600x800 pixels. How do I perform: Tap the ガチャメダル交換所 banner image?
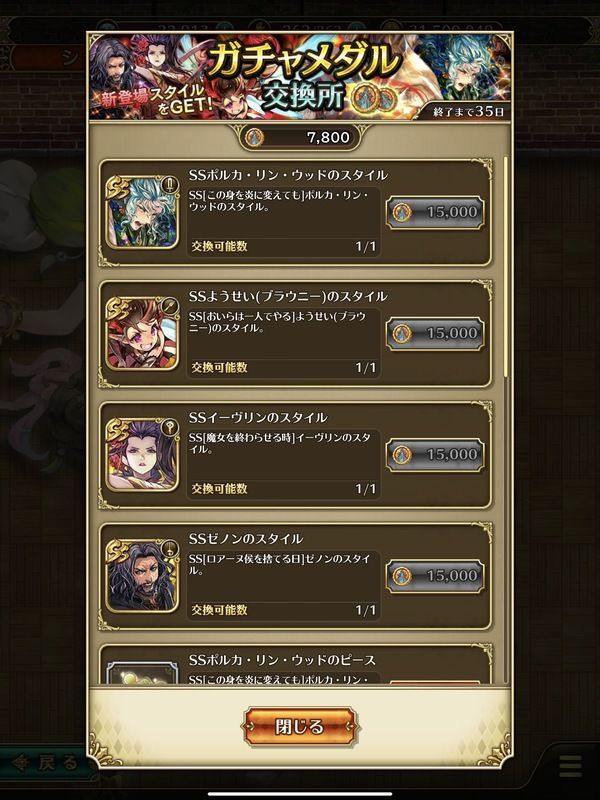coord(300,77)
